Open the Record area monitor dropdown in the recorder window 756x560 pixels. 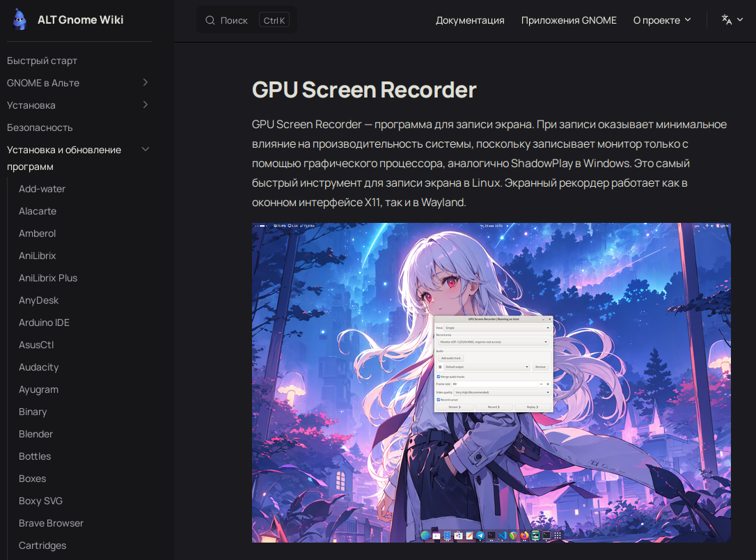pyautogui.click(x=493, y=342)
